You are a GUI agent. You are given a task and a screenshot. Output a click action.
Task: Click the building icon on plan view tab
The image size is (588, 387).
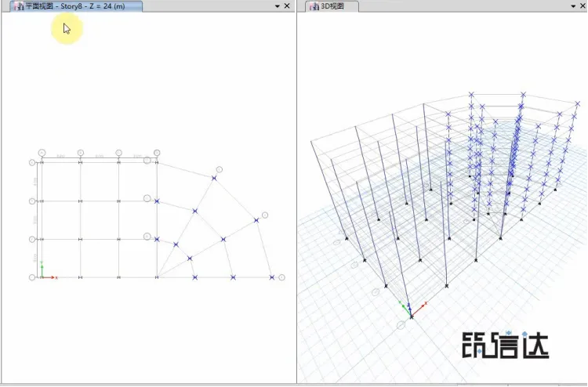pos(18,6)
